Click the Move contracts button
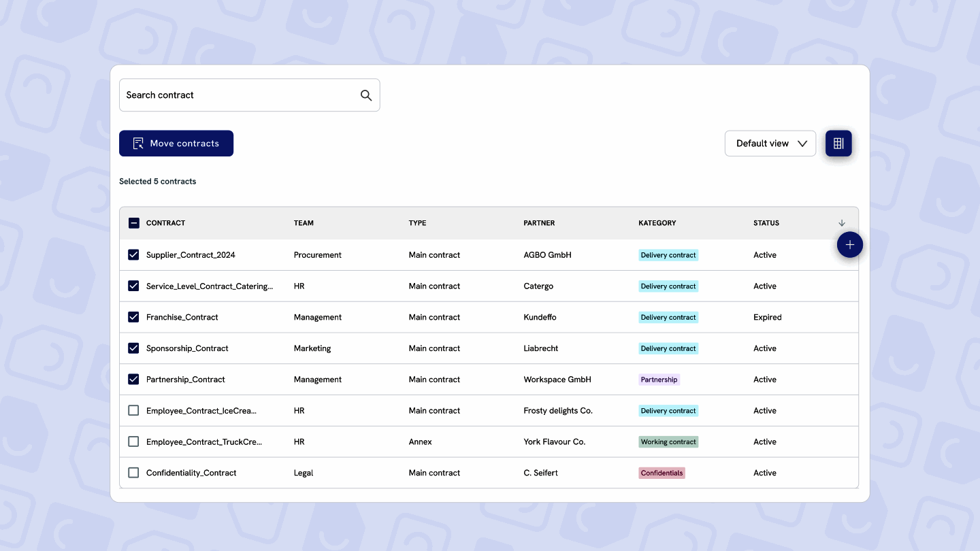This screenshot has height=551, width=980. [x=176, y=143]
